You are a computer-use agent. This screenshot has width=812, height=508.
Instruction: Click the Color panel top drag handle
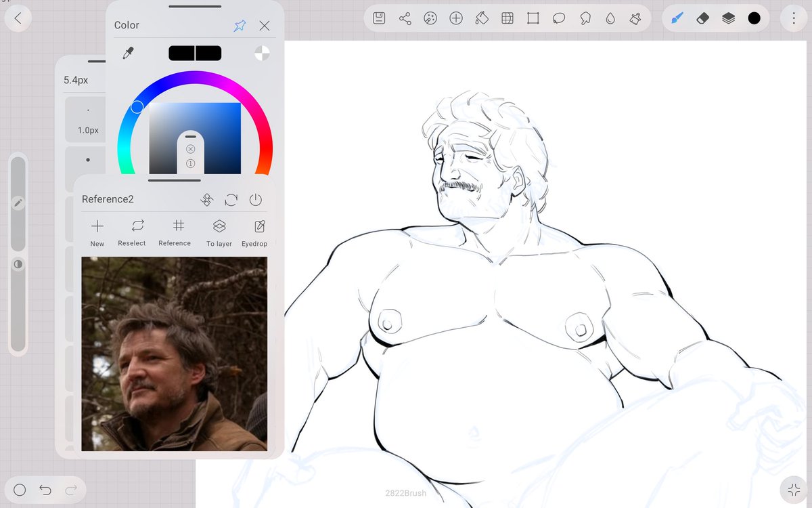[195, 7]
